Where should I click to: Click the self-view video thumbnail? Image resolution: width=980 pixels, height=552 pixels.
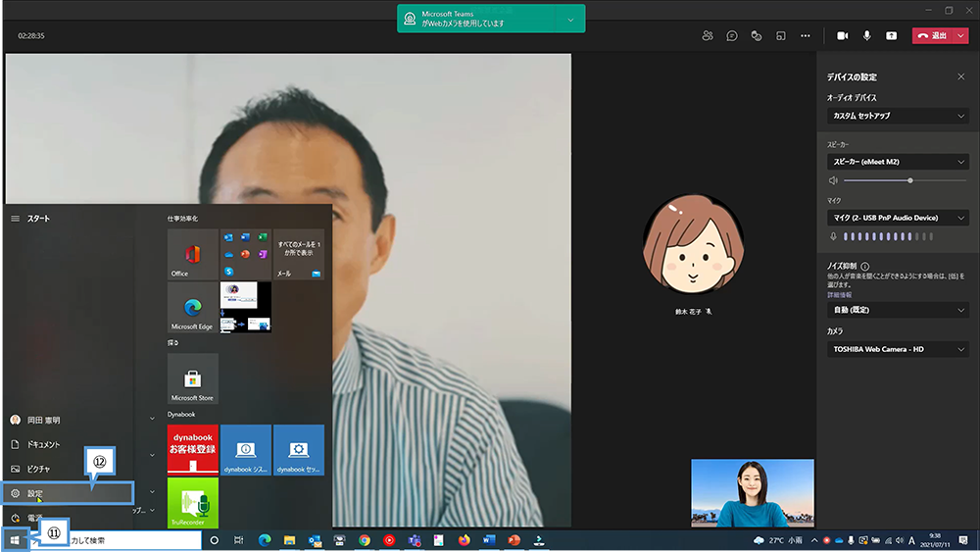pyautogui.click(x=753, y=493)
